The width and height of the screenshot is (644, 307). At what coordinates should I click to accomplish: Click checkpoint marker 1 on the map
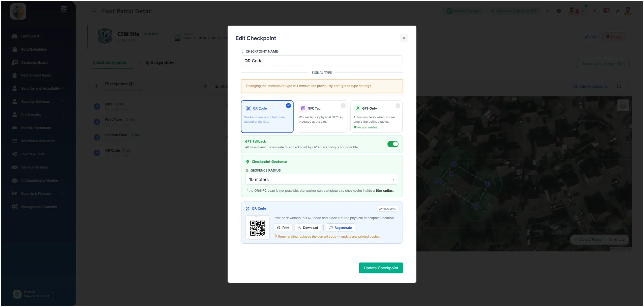coord(454,164)
